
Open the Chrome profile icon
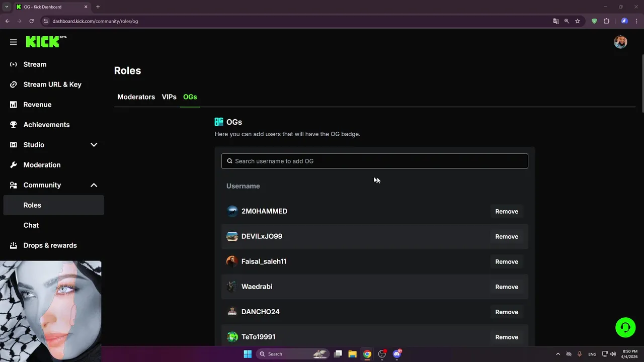pos(624,21)
